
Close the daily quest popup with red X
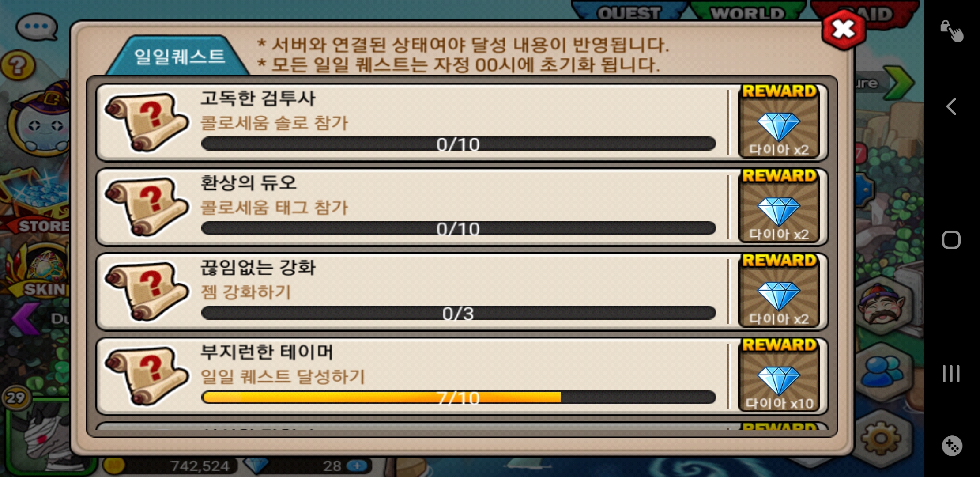point(843,30)
